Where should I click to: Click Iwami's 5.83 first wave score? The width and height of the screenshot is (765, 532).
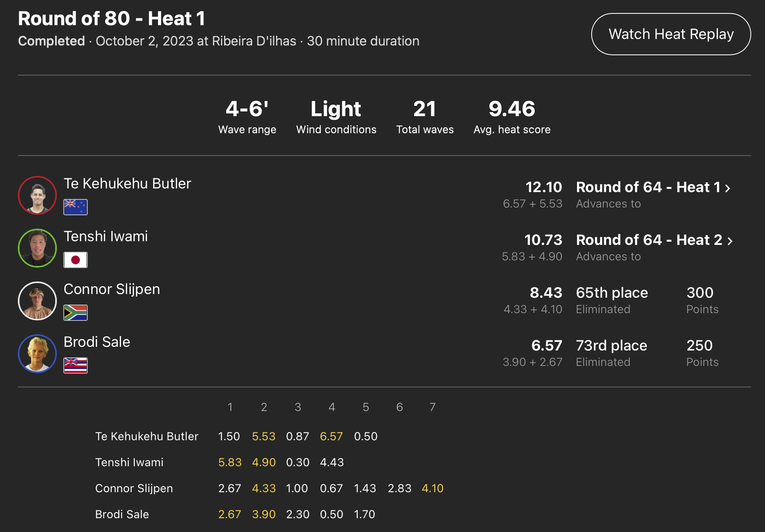click(230, 462)
